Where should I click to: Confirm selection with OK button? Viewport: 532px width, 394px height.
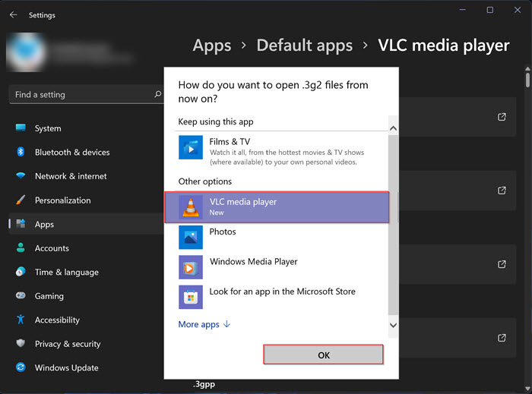(324, 355)
